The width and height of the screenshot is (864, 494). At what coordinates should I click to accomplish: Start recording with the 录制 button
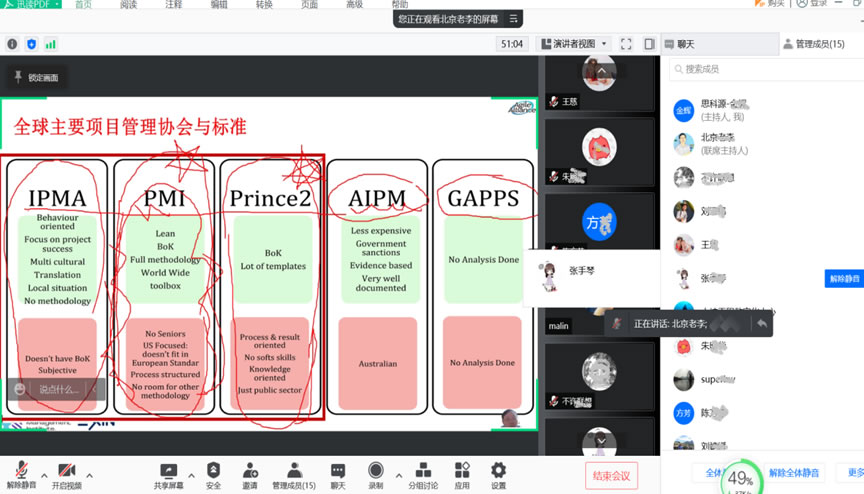tap(376, 475)
